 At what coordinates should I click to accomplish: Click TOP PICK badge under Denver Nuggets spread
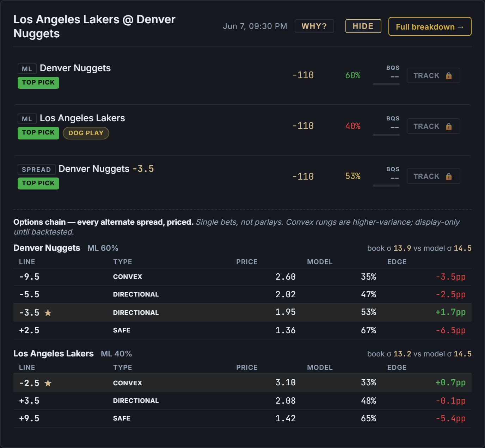38,183
